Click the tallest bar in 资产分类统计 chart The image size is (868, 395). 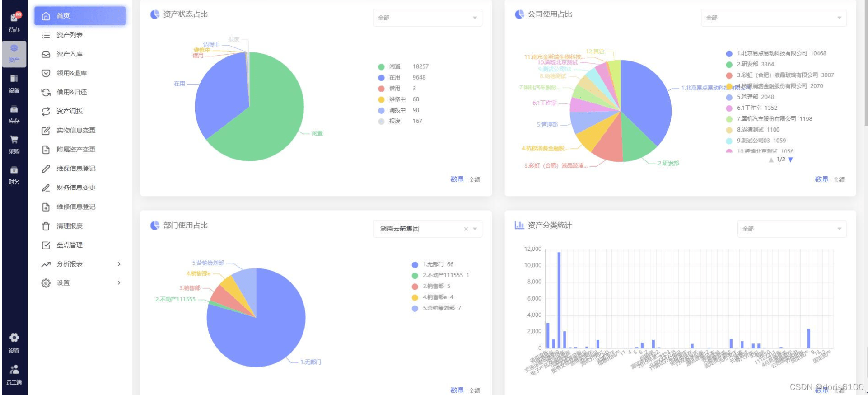559,300
